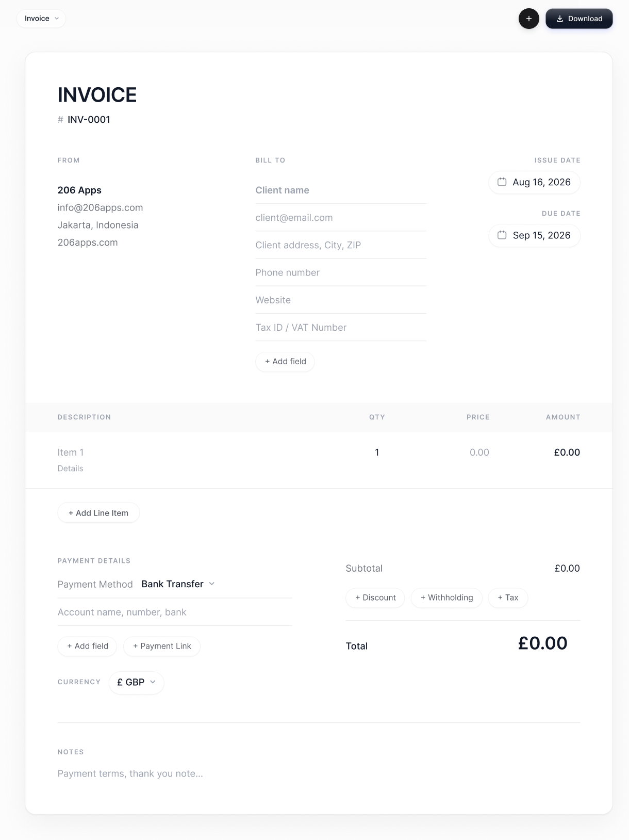Add a payment link
629x840 pixels.
[x=162, y=646]
